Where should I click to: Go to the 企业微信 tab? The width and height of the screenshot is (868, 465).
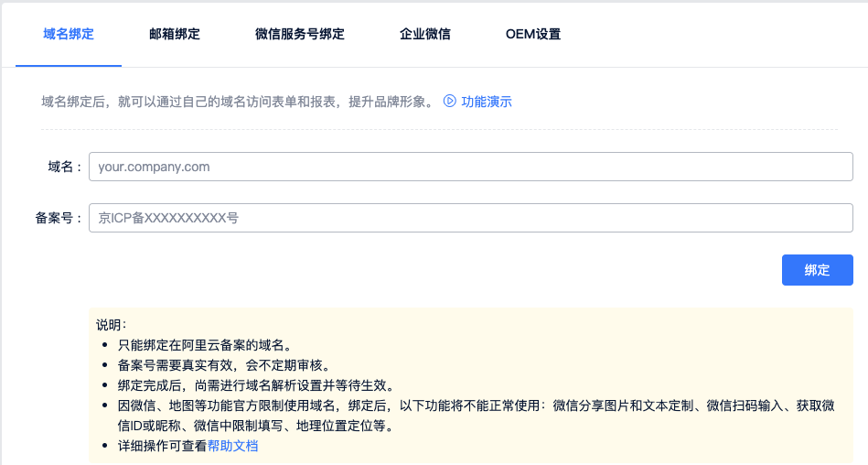[x=425, y=35]
